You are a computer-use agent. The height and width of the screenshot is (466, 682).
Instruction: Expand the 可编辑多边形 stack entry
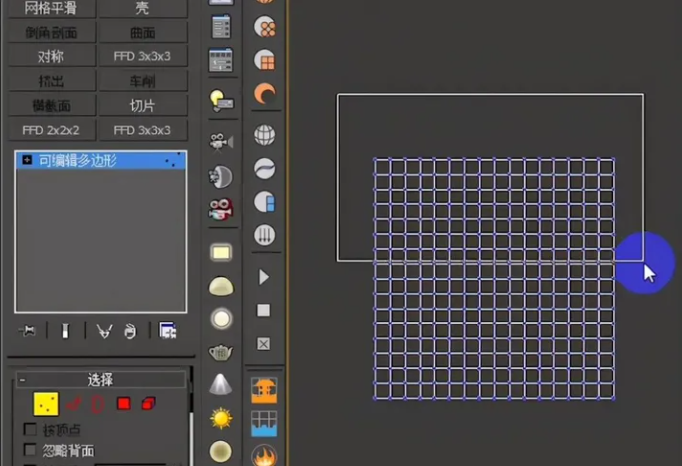(27, 160)
